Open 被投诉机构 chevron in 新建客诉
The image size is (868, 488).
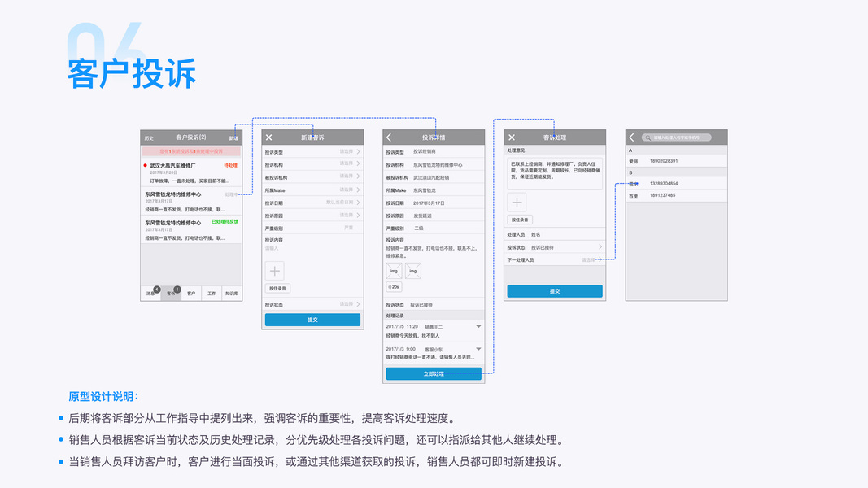click(358, 176)
